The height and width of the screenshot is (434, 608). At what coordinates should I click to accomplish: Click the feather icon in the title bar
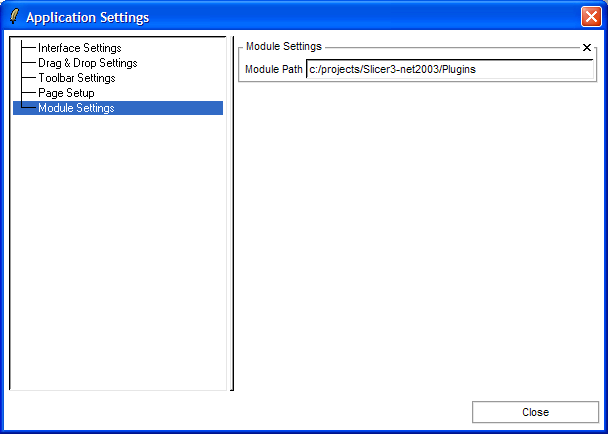(x=14, y=17)
